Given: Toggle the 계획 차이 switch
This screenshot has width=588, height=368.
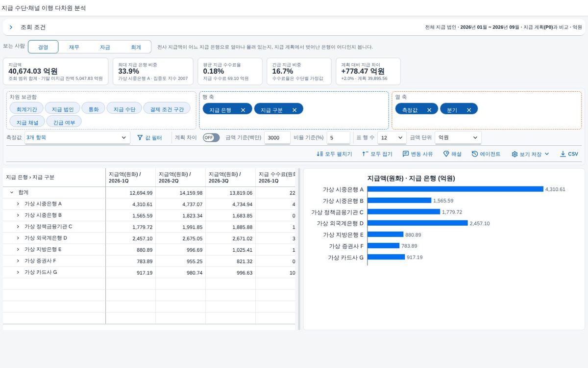Looking at the screenshot, I should pyautogui.click(x=211, y=138).
